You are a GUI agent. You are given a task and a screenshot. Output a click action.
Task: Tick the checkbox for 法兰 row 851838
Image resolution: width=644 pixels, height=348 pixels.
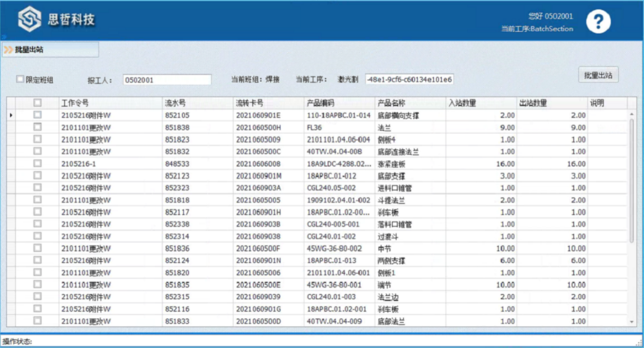(x=37, y=127)
